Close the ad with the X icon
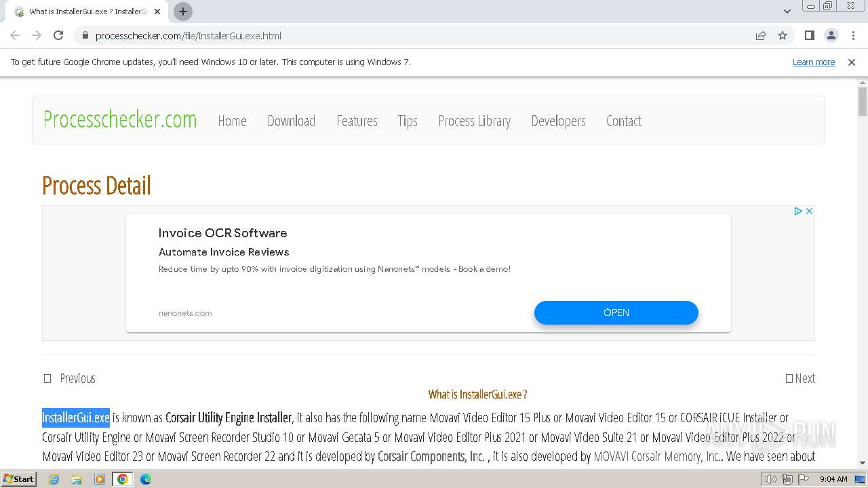The image size is (868, 488). (x=809, y=211)
